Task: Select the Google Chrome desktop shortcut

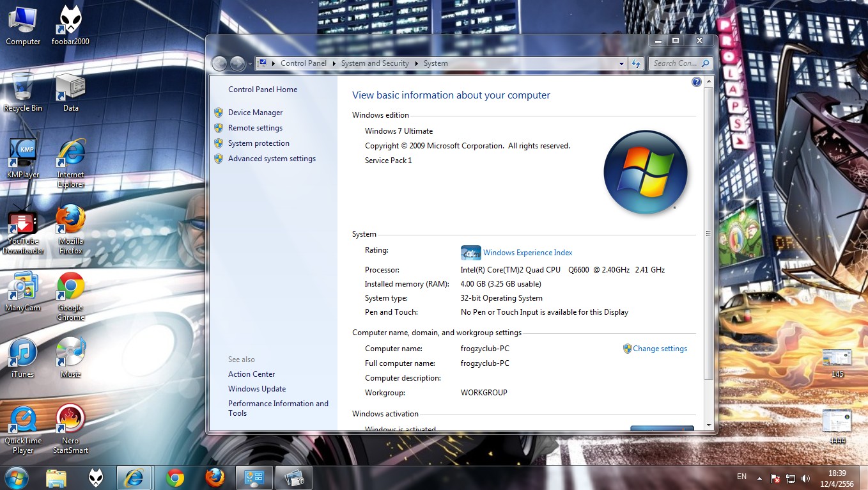Action: pyautogui.click(x=70, y=296)
